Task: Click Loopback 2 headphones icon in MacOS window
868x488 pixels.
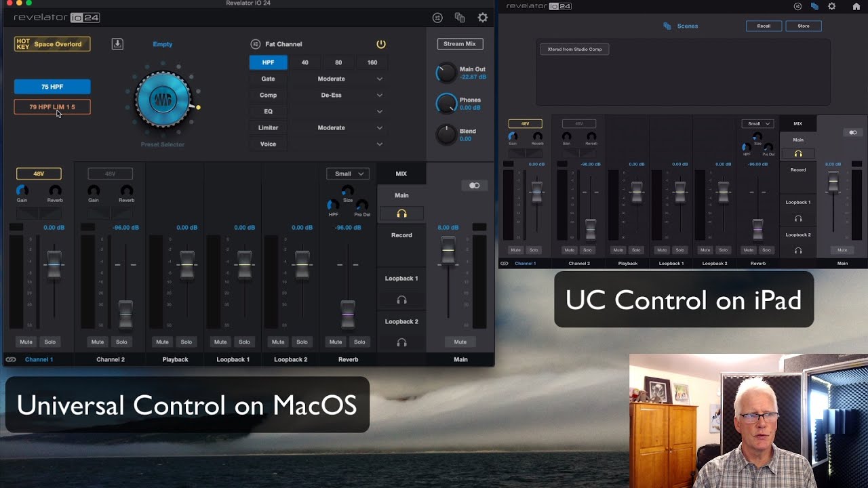Action: coord(401,343)
